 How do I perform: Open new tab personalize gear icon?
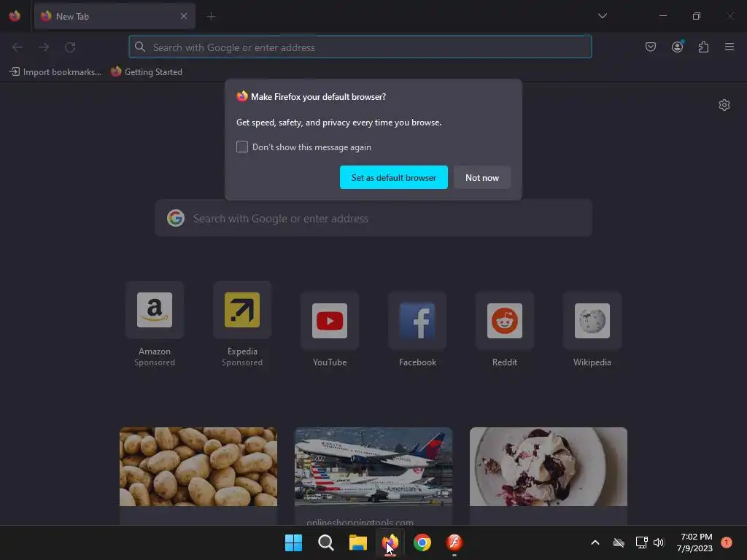[724, 105]
